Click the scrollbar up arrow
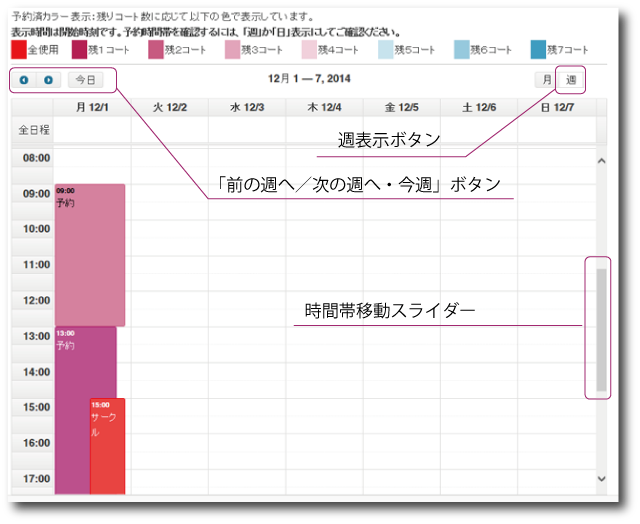640x524 pixels. (601, 161)
